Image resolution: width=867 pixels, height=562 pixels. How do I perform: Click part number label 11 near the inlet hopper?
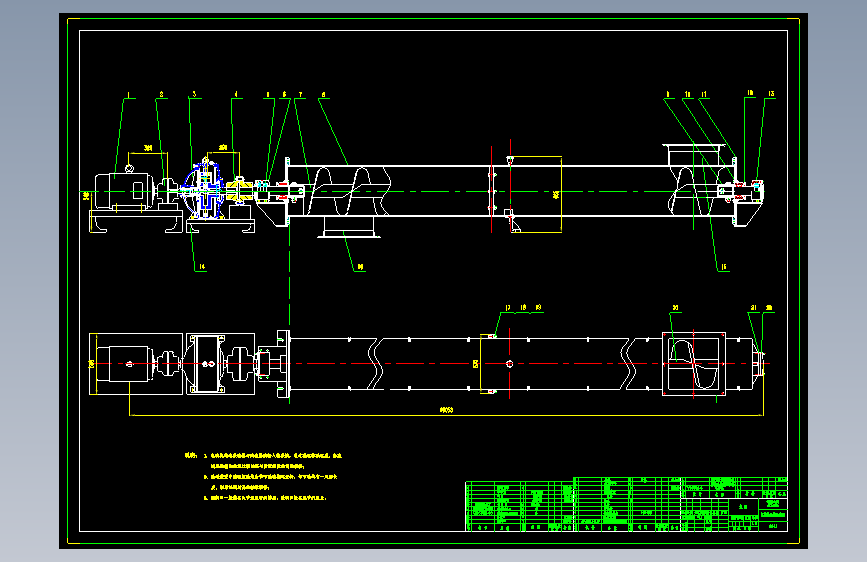pos(704,95)
